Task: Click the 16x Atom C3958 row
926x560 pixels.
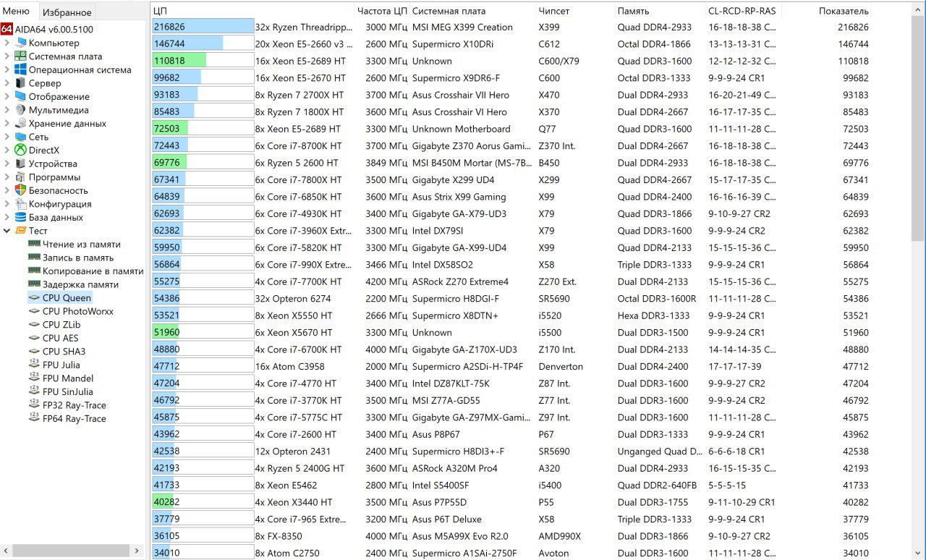Action: point(510,367)
